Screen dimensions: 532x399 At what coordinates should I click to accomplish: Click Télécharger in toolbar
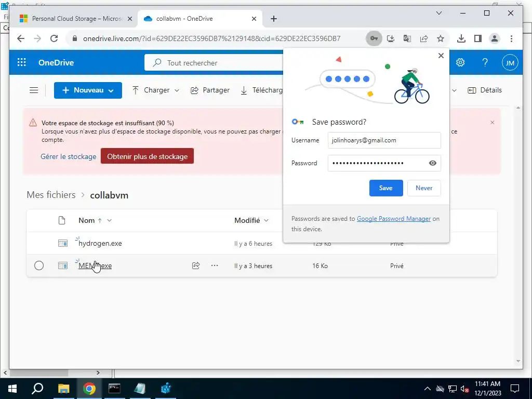[x=262, y=90]
